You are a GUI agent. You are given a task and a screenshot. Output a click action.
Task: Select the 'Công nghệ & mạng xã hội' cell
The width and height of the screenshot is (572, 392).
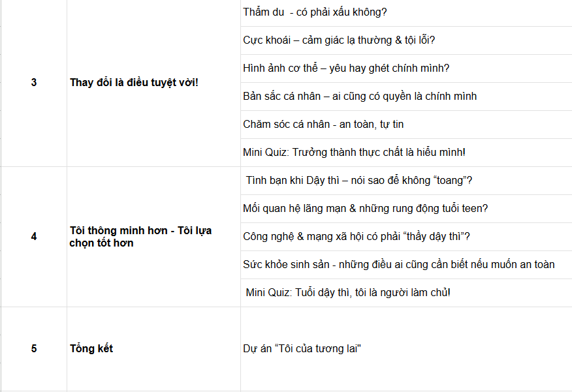(x=406, y=237)
